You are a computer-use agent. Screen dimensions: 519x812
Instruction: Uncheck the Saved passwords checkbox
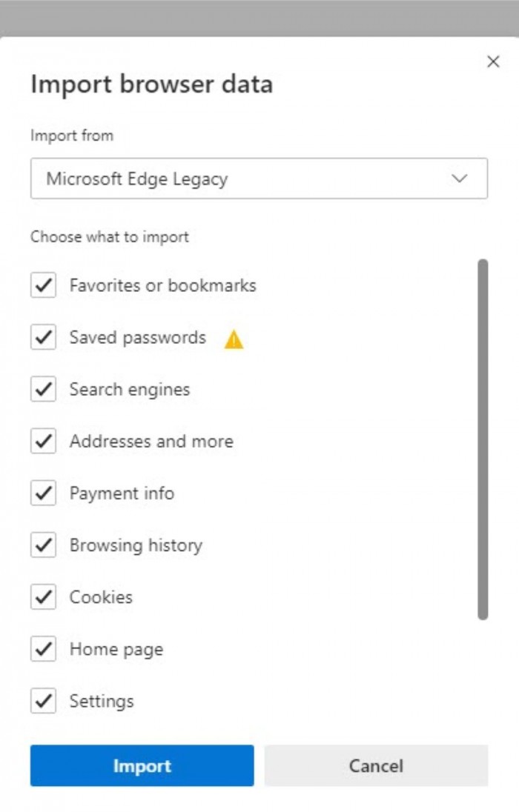click(43, 337)
